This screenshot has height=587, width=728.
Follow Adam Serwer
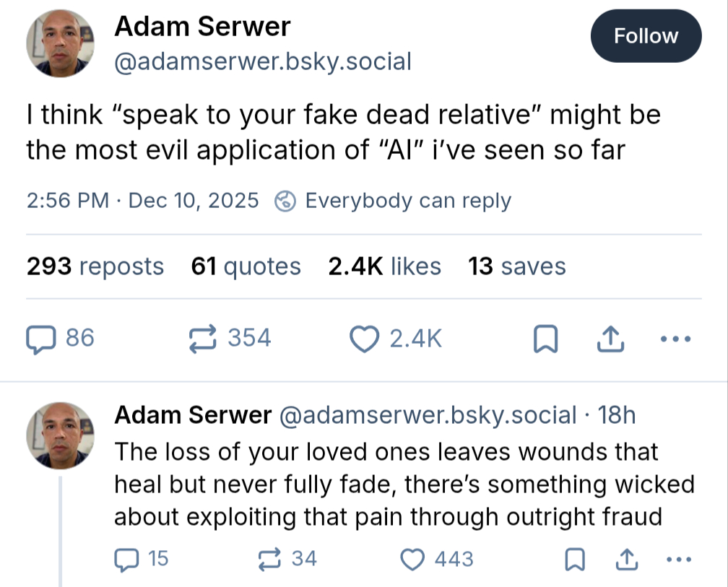point(646,36)
